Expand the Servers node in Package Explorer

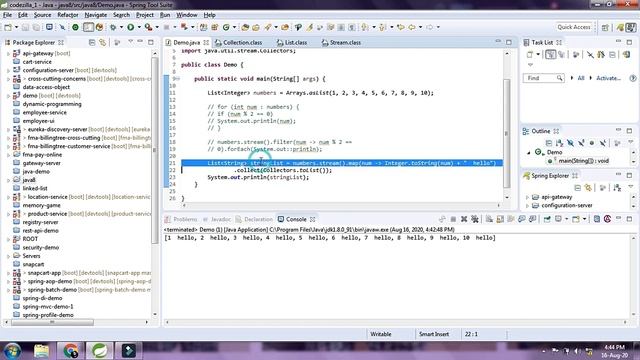(8, 256)
